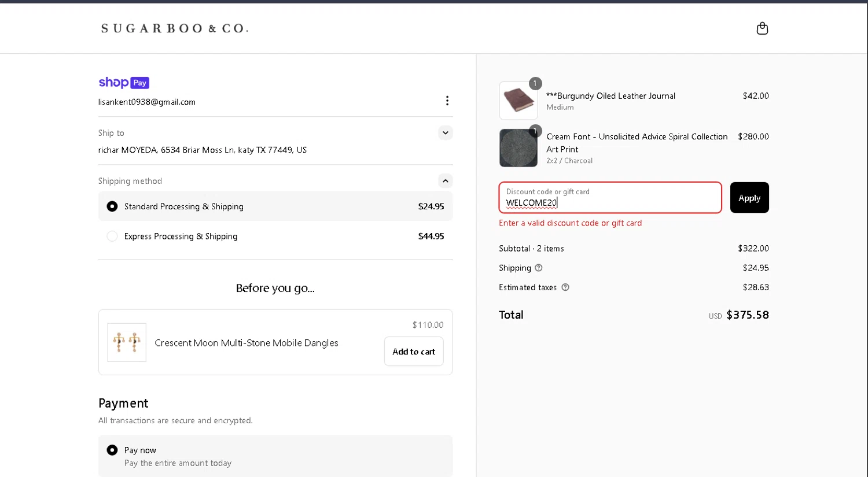Focus the discount code input field
This screenshot has height=477, width=868.
[x=610, y=198]
